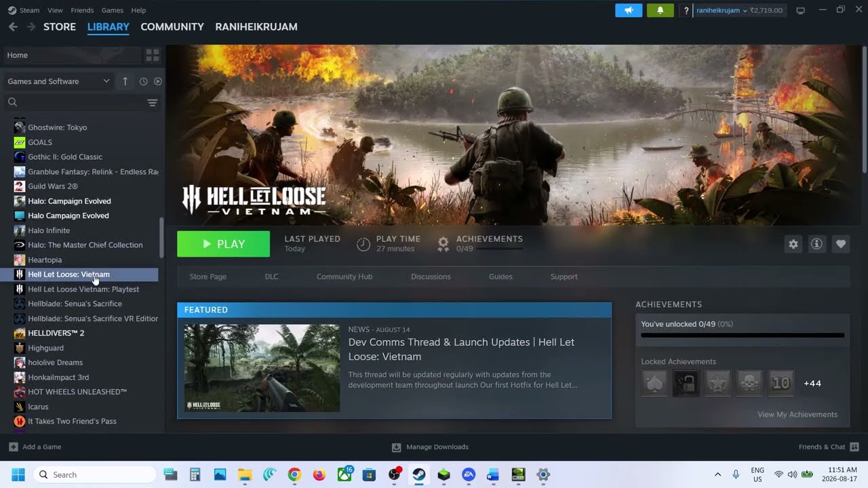Go to the STORE tab

tap(60, 26)
